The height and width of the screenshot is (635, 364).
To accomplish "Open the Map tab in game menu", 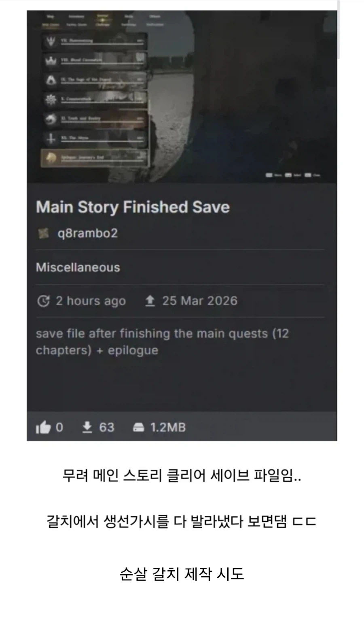I will [51, 17].
